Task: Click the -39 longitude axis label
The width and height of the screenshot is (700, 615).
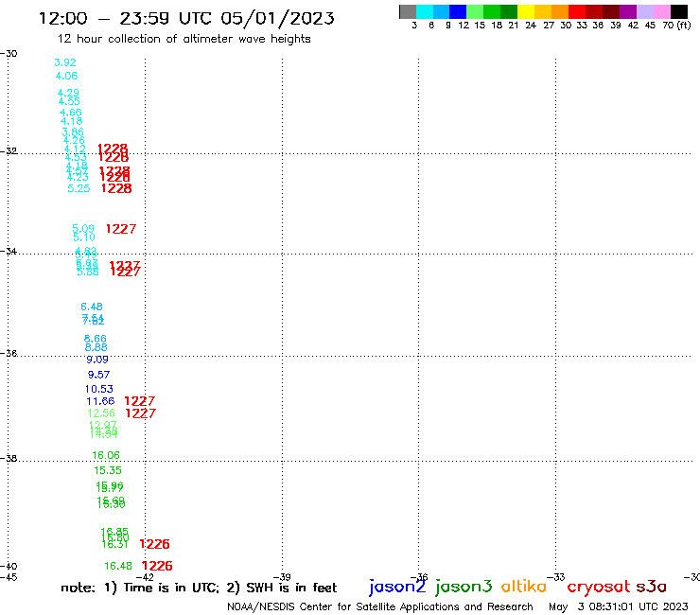Action: 283,577
